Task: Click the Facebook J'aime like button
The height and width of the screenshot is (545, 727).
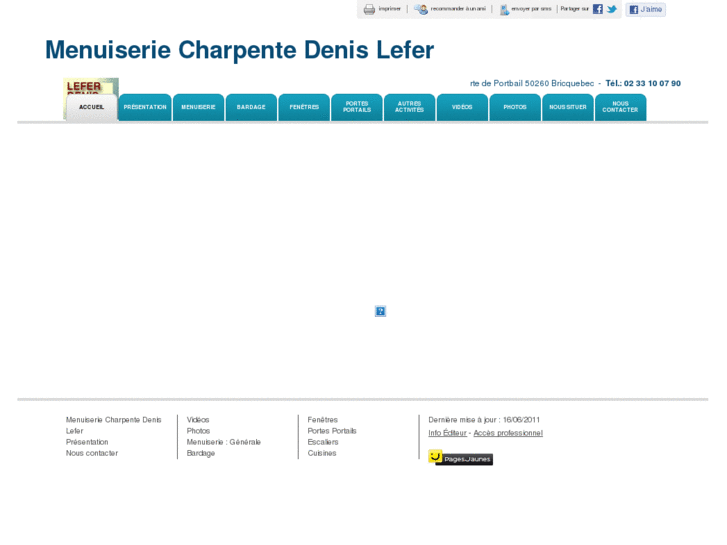Action: (645, 9)
